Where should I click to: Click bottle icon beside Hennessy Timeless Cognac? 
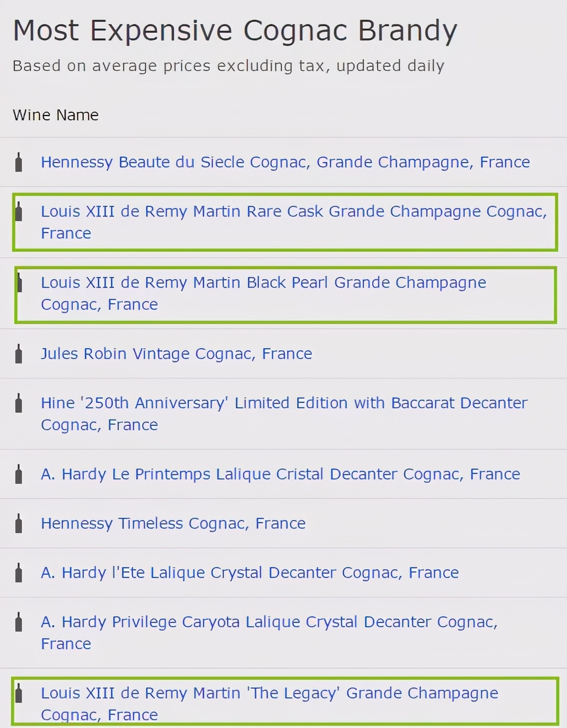pyautogui.click(x=19, y=523)
